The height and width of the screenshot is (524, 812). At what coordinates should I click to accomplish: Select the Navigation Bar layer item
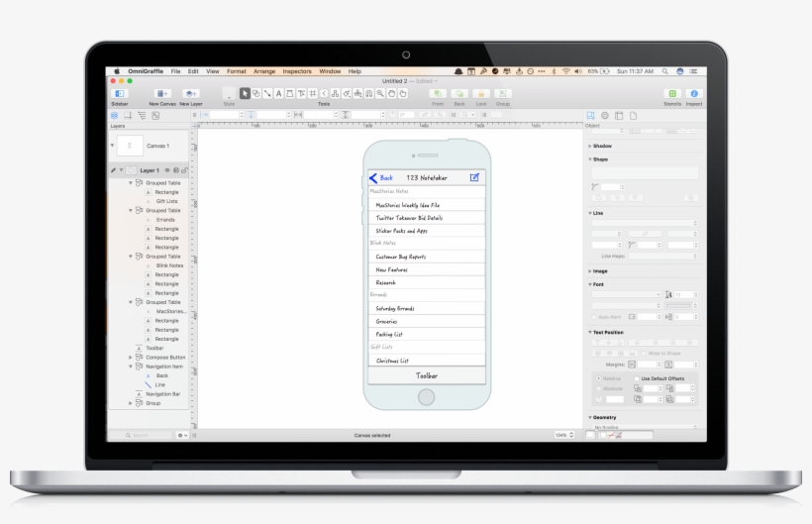163,394
